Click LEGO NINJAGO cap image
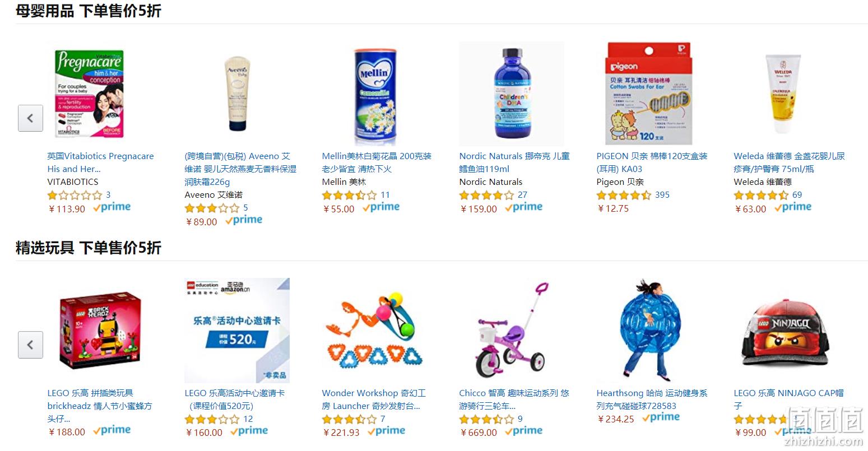The width and height of the screenshot is (868, 451). (x=786, y=334)
